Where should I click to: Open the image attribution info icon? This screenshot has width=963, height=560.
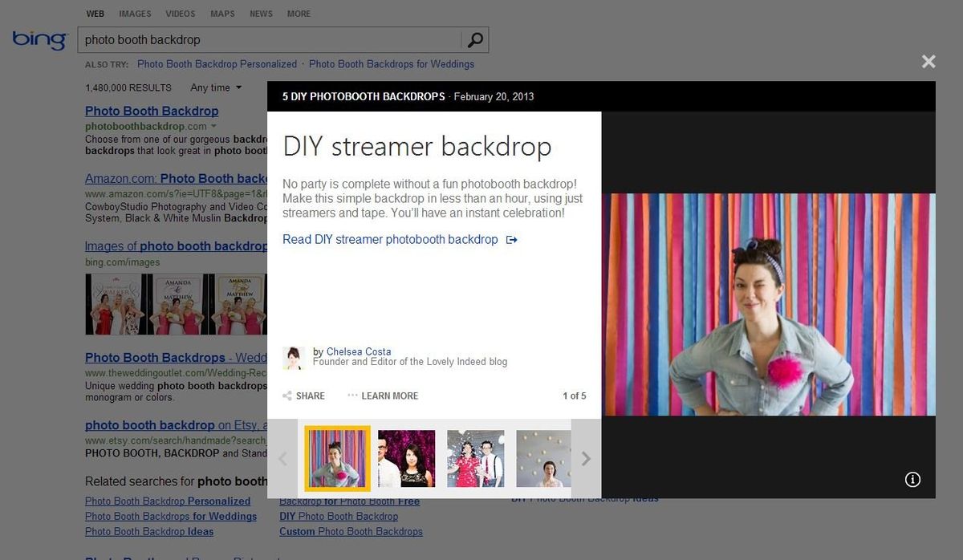(912, 479)
